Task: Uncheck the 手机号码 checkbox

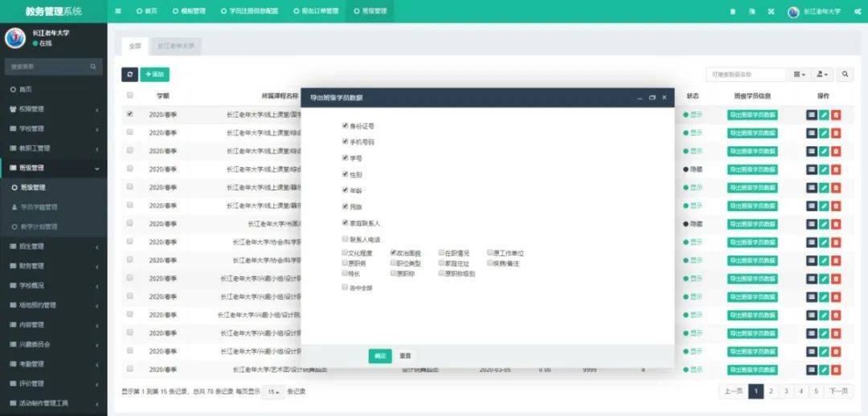Action: pyautogui.click(x=346, y=141)
